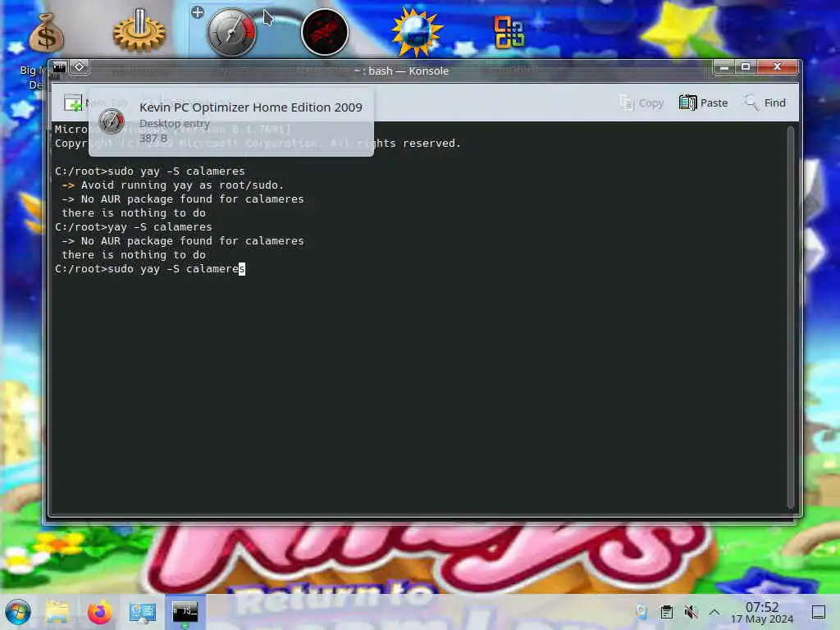Open the black circle red satellite icon
The image size is (840, 630).
pyautogui.click(x=325, y=32)
